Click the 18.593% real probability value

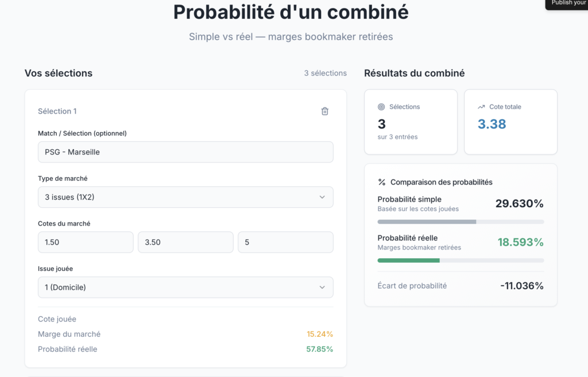(520, 242)
